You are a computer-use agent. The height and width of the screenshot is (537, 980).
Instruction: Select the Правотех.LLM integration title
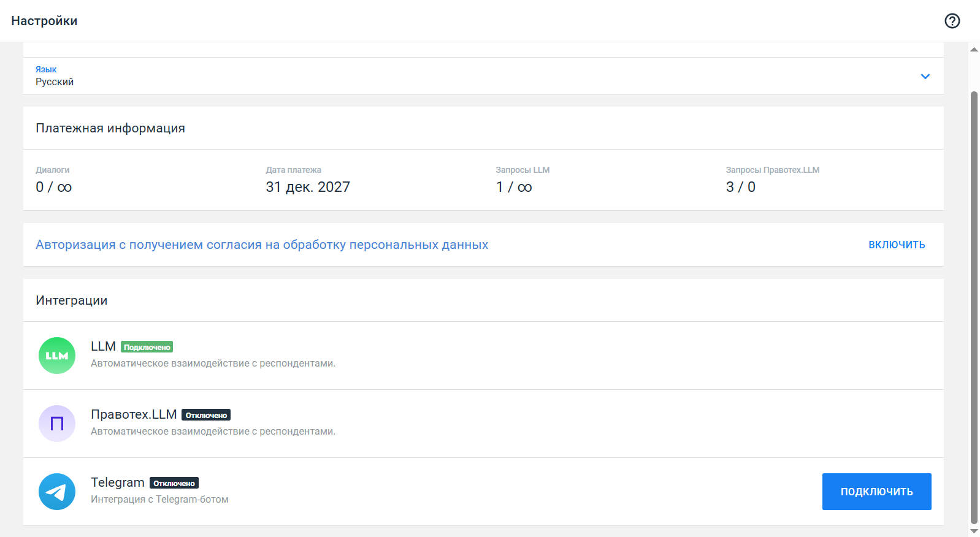(134, 414)
